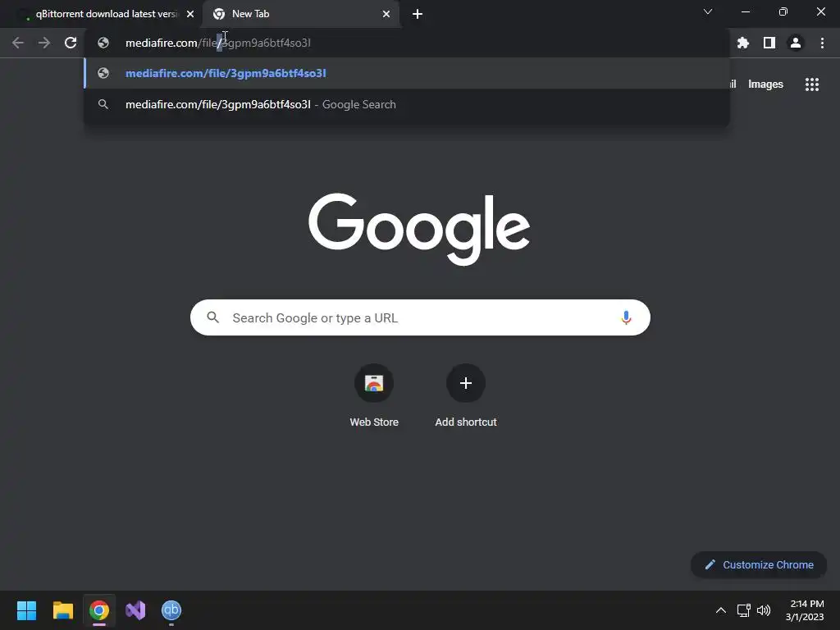Open Chrome's three-dot menu

(822, 43)
